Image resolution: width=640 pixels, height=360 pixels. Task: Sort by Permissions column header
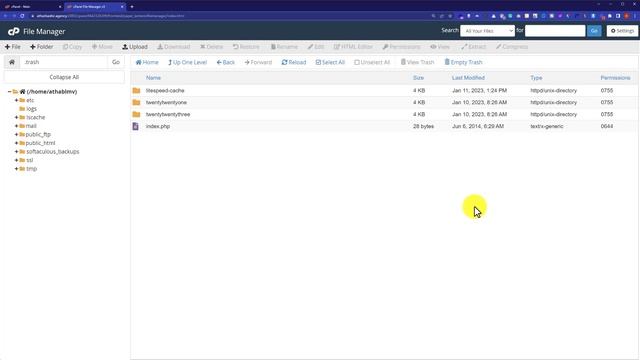point(615,78)
